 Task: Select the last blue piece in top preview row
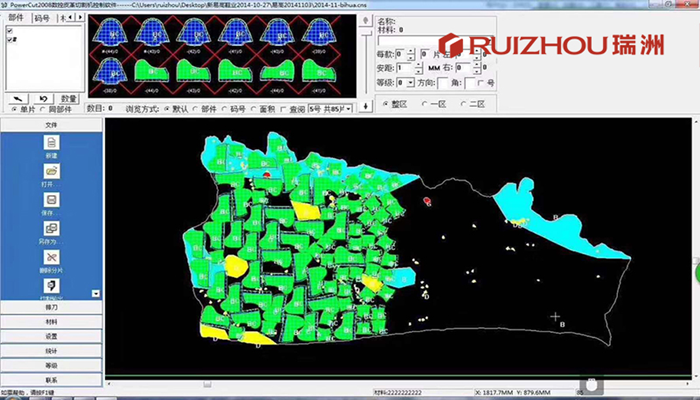[319, 32]
